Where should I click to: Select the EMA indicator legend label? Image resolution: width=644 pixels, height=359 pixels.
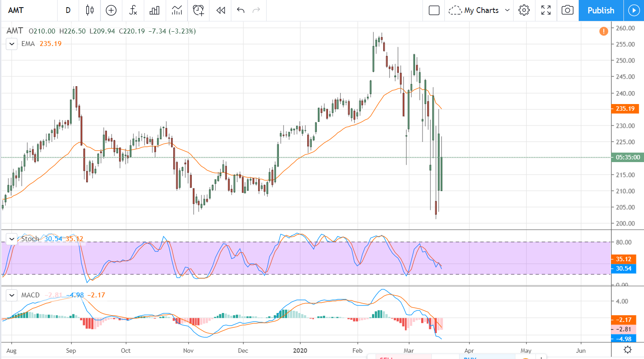click(29, 44)
